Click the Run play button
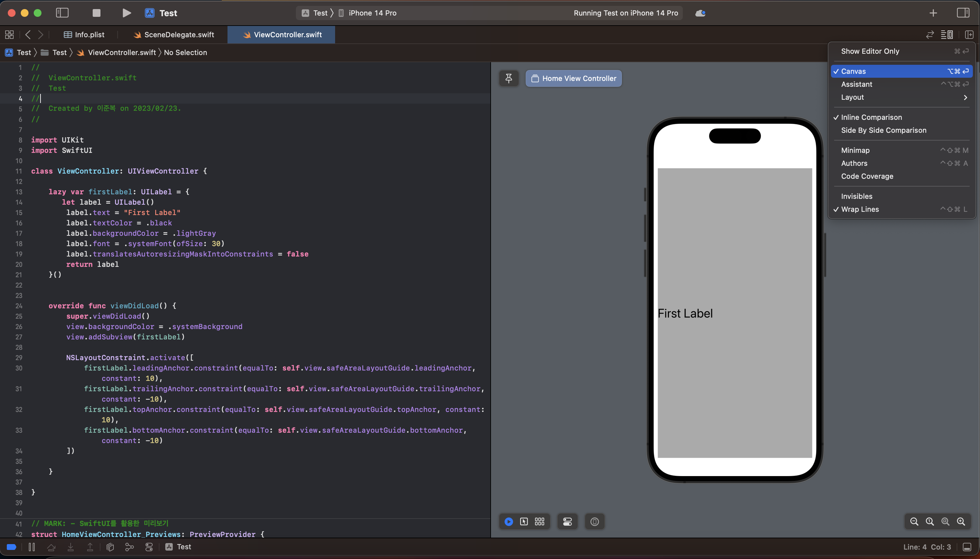This screenshot has height=559, width=980. [x=126, y=13]
